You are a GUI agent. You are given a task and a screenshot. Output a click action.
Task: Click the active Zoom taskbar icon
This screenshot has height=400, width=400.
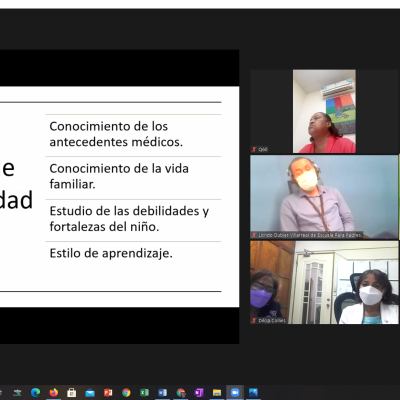[235, 392]
